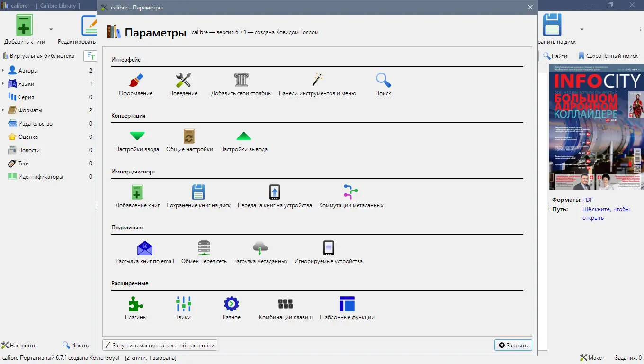
Task: Select Идентификаторы in the tag browser
Action: 41,177
